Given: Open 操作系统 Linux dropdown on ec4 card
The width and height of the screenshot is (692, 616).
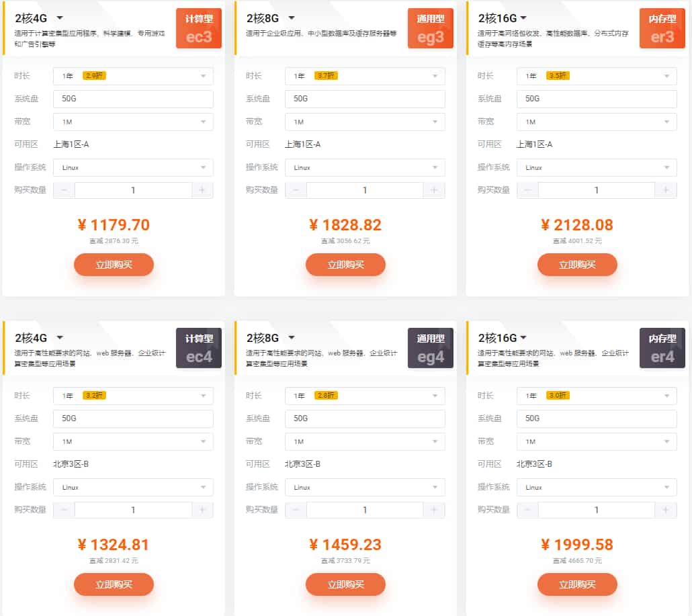Looking at the screenshot, I should point(133,487).
